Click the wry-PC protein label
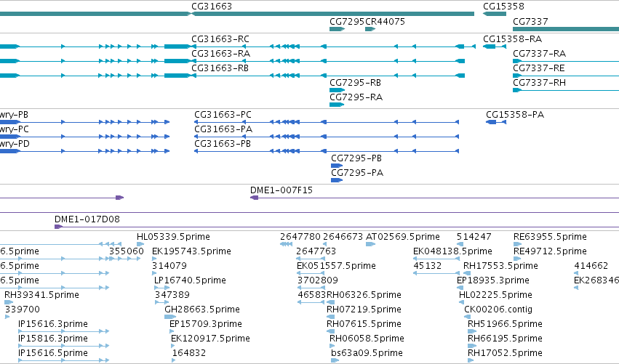The height and width of the screenshot is (364, 619). tap(15, 129)
